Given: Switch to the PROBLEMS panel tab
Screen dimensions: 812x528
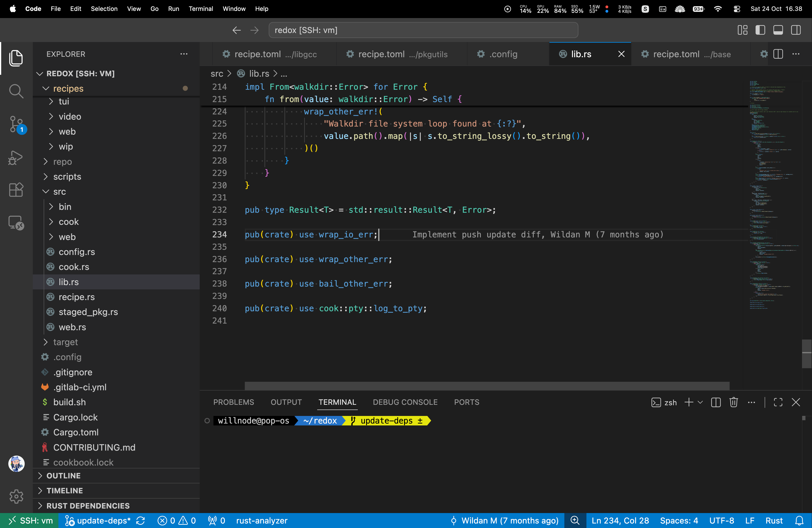Looking at the screenshot, I should 233,402.
